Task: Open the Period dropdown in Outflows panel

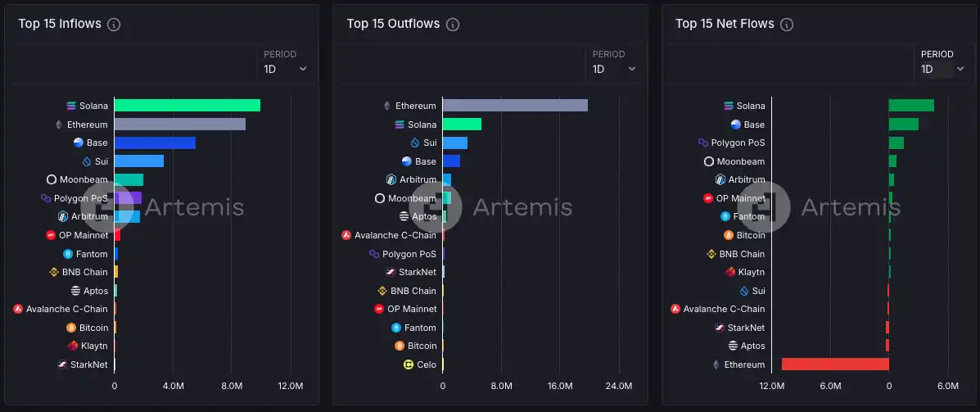Action: [x=614, y=70]
